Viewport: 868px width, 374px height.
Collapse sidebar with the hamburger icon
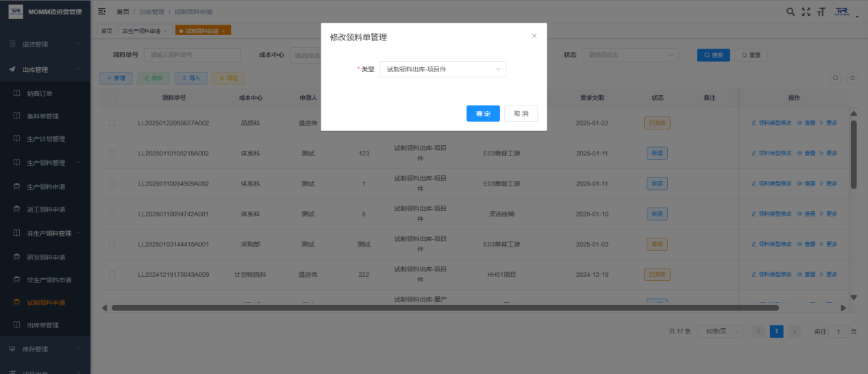[102, 12]
